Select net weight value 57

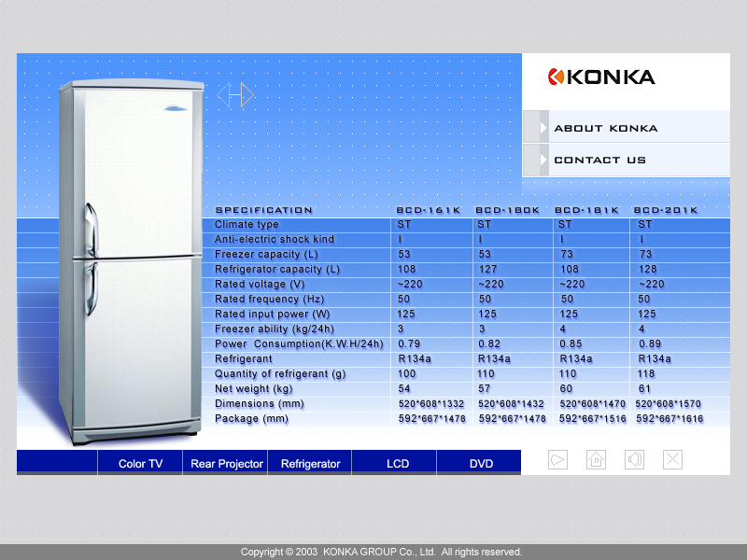click(x=484, y=388)
